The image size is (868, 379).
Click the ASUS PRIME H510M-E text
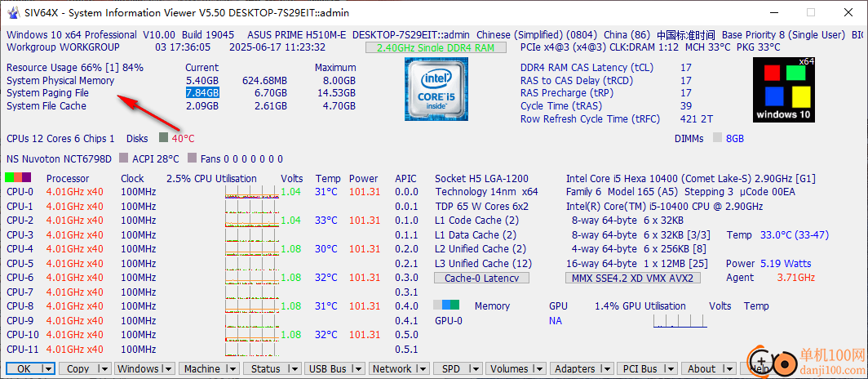pos(296,35)
